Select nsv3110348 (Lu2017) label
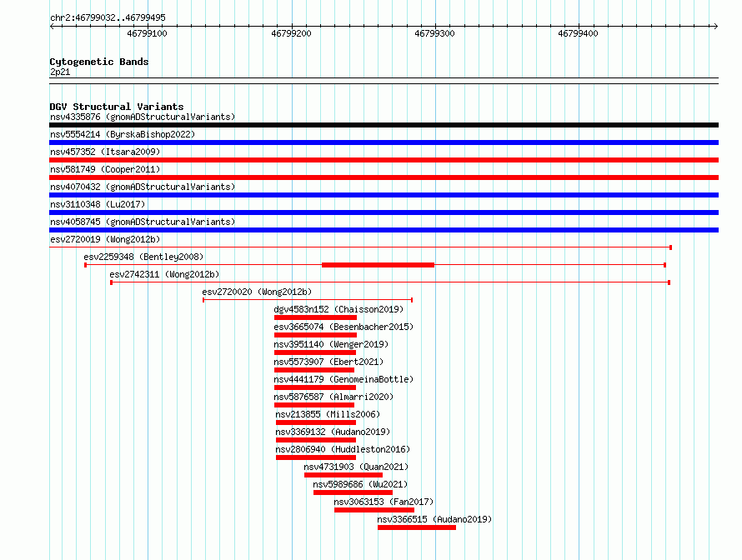This screenshot has width=742, height=560. coord(98,204)
